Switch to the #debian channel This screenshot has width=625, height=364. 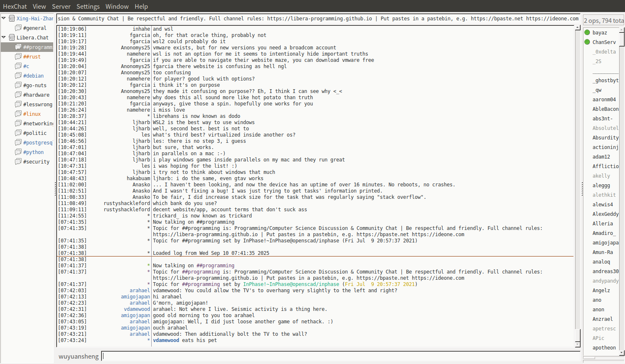pos(33,76)
